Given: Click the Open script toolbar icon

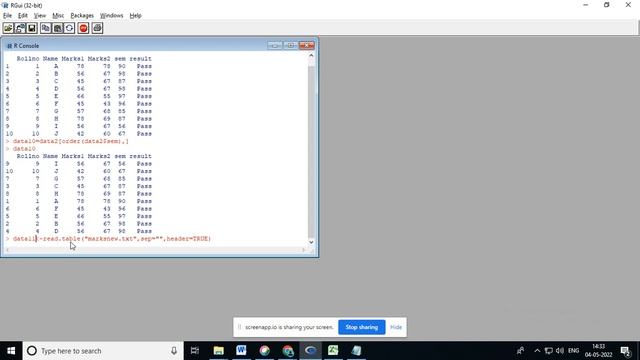Looking at the screenshot, I should [x=8, y=28].
